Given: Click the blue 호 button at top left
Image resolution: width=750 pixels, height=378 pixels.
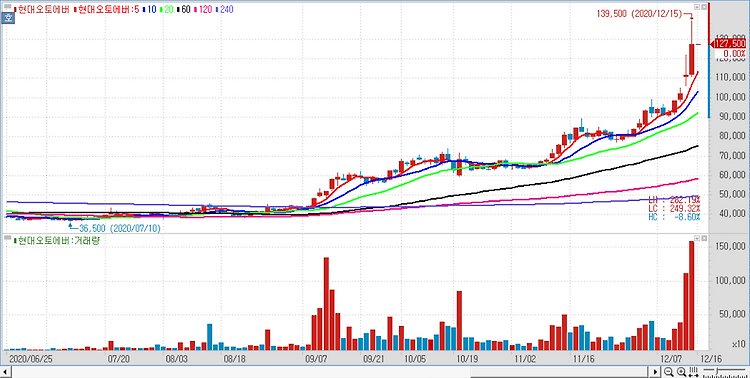Looking at the screenshot, I should 8,19.
